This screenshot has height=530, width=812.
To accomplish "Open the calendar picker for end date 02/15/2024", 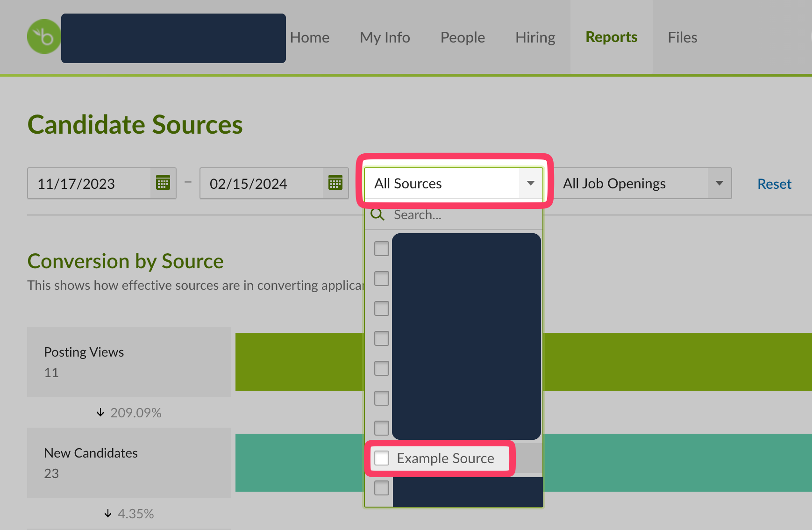I will pyautogui.click(x=335, y=183).
